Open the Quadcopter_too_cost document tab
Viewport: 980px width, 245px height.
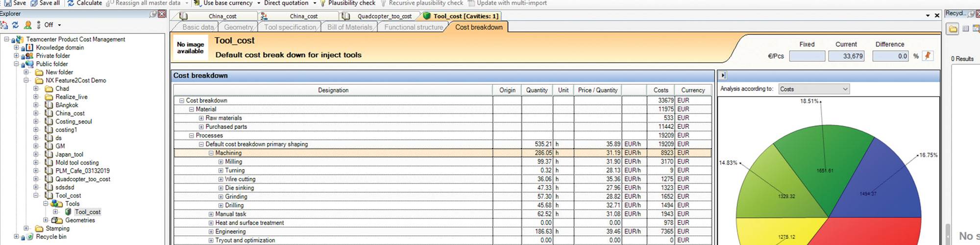point(380,16)
